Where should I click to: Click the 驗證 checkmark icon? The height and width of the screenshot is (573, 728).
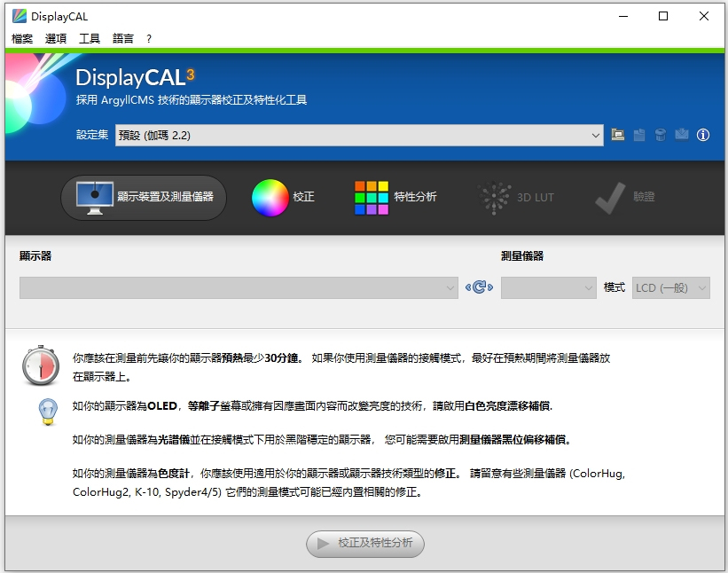[610, 198]
